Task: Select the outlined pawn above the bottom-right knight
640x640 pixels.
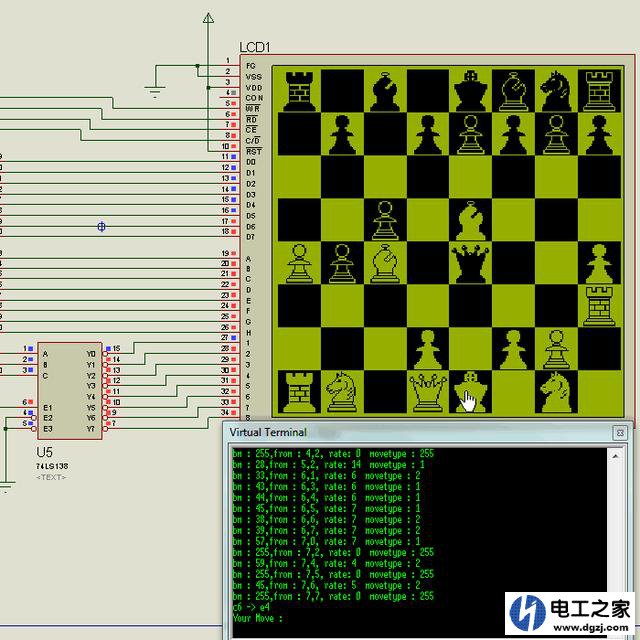Action: [x=556, y=349]
